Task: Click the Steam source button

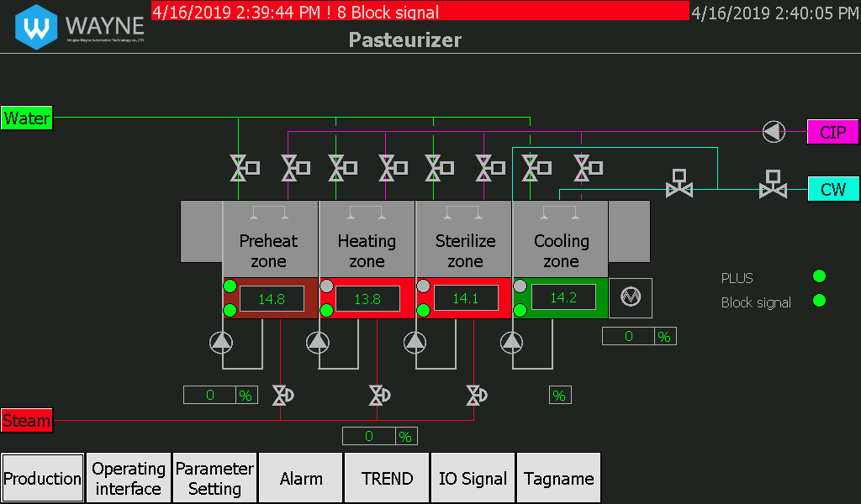Action: [27, 421]
